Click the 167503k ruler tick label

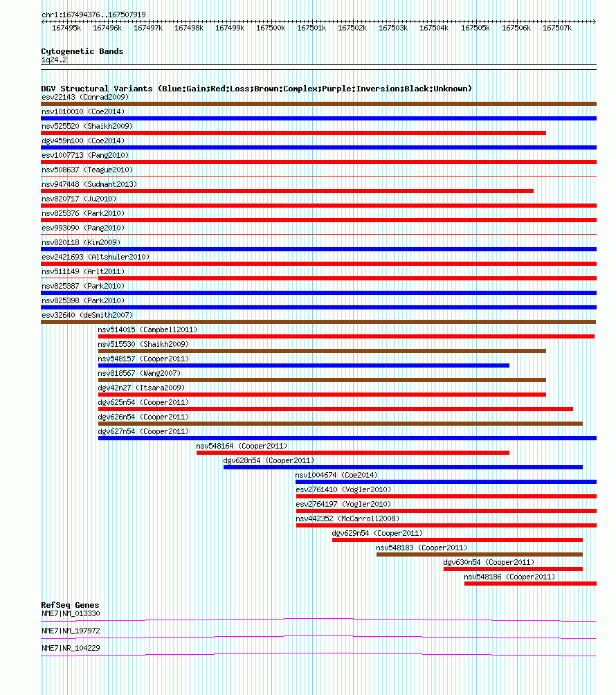point(393,28)
